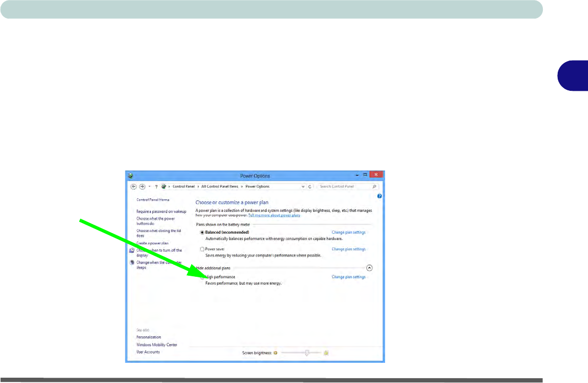
Task: Open Create a power plan
Action: (x=152, y=243)
